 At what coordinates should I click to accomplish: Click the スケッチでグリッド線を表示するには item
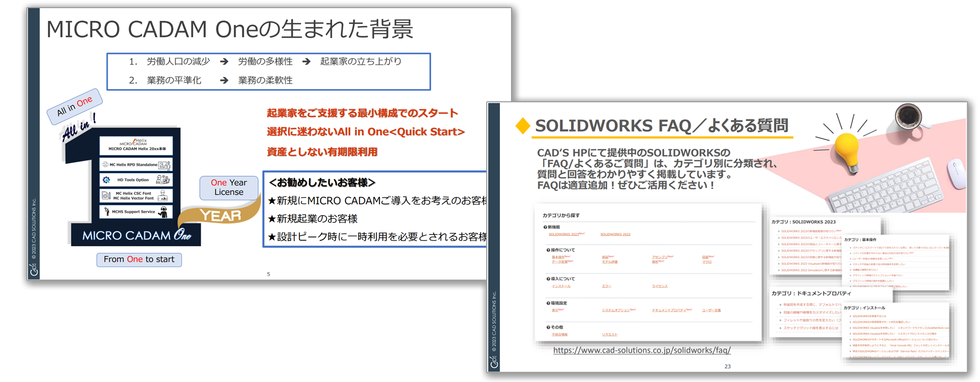[810, 328]
